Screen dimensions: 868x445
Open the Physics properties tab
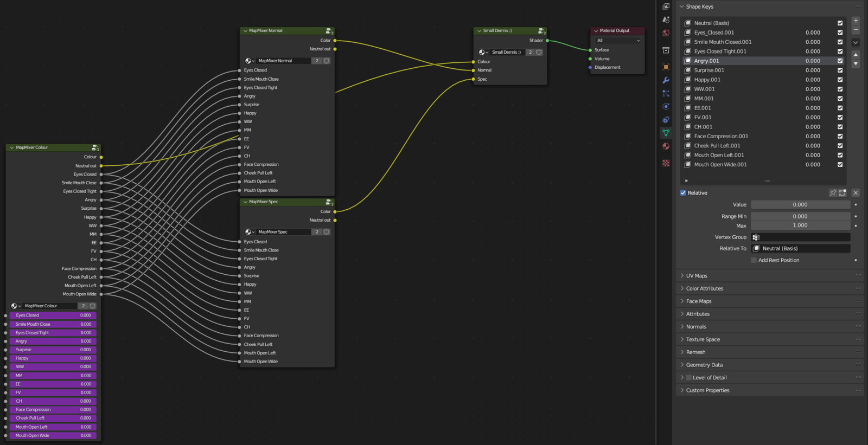666,106
